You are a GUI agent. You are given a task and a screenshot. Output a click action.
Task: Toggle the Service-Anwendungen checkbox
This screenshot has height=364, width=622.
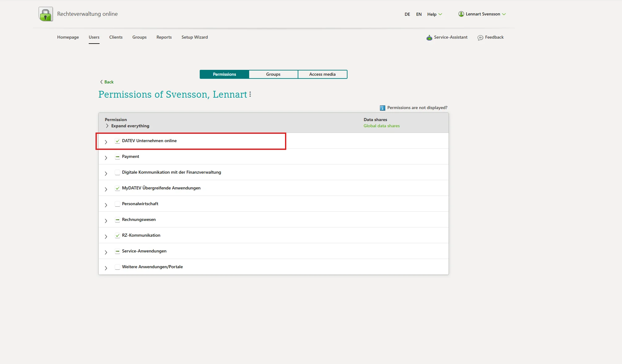click(x=117, y=251)
